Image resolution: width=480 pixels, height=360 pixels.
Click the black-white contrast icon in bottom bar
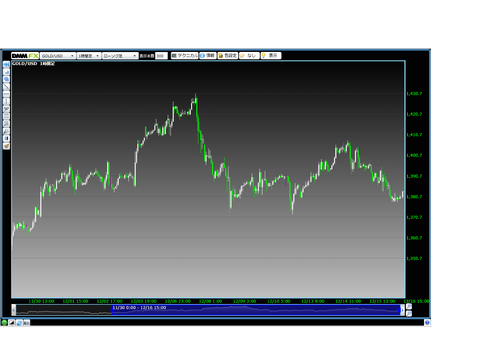point(12,322)
